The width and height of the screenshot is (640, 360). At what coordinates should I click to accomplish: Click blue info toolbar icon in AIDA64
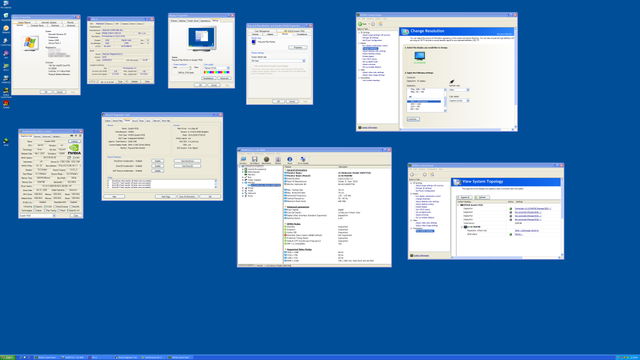coord(290,159)
